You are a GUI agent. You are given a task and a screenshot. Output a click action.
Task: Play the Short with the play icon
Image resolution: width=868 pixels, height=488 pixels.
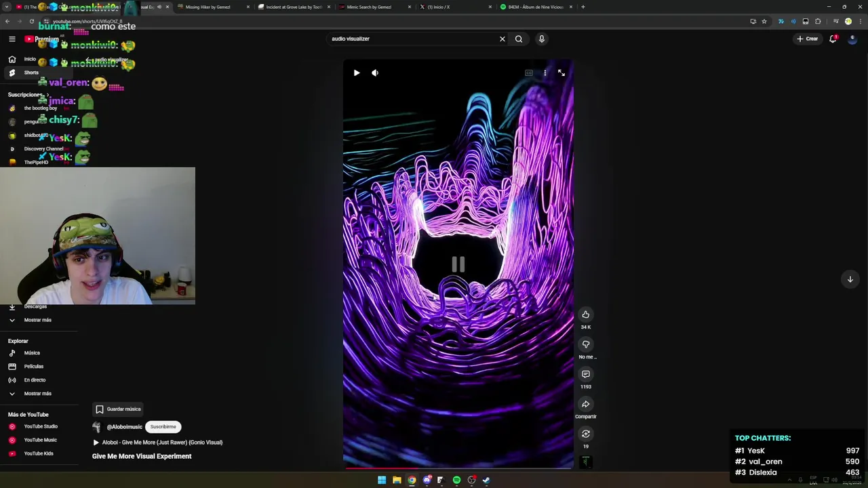tap(357, 73)
